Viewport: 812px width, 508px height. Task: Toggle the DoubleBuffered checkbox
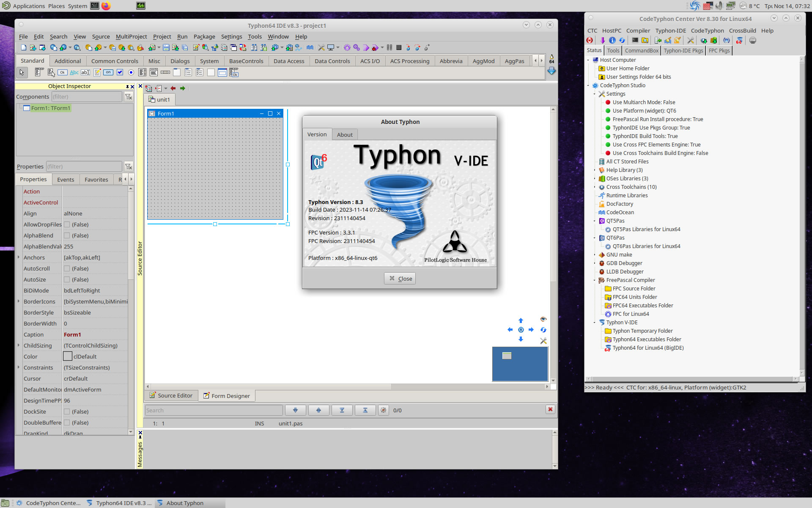[67, 422]
